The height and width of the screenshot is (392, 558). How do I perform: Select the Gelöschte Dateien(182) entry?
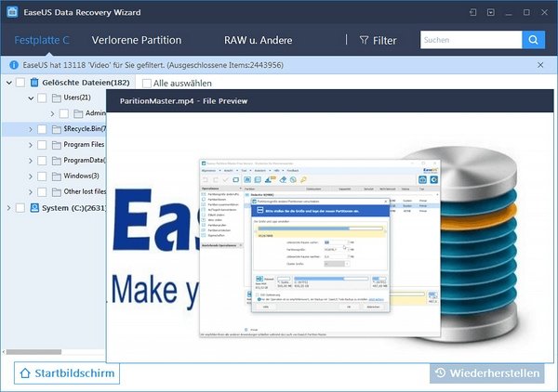(x=86, y=83)
